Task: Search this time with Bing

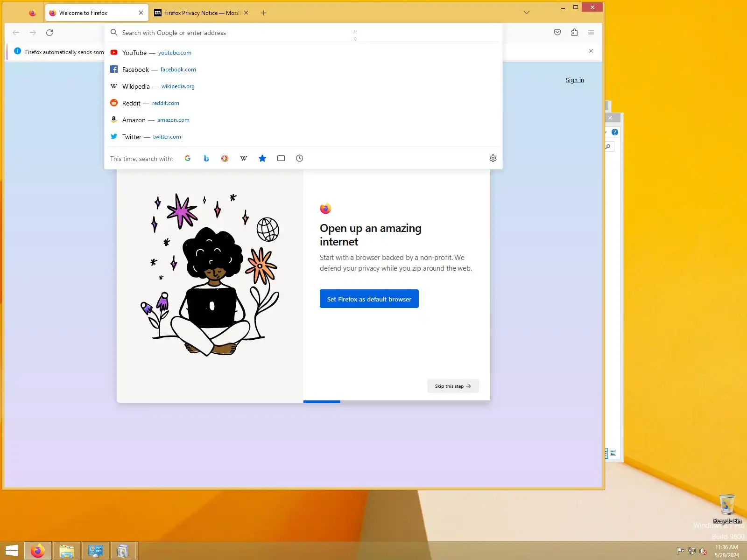Action: point(206,158)
